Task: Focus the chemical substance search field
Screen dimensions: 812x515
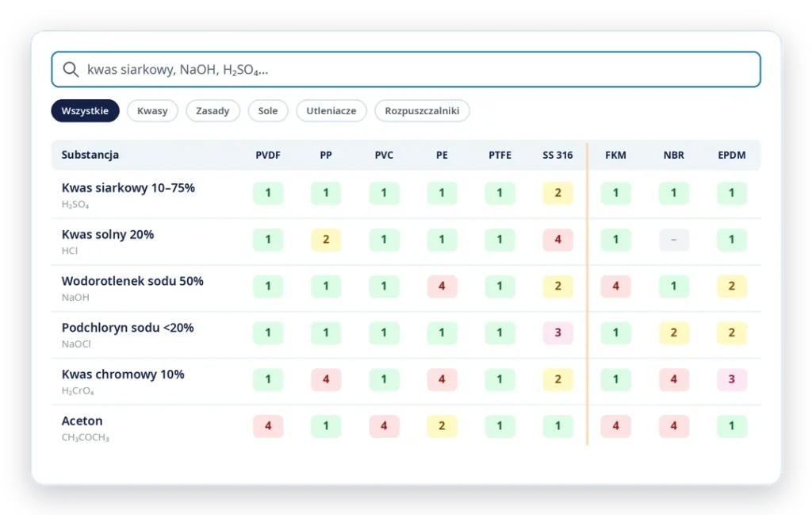Action: pos(406,69)
